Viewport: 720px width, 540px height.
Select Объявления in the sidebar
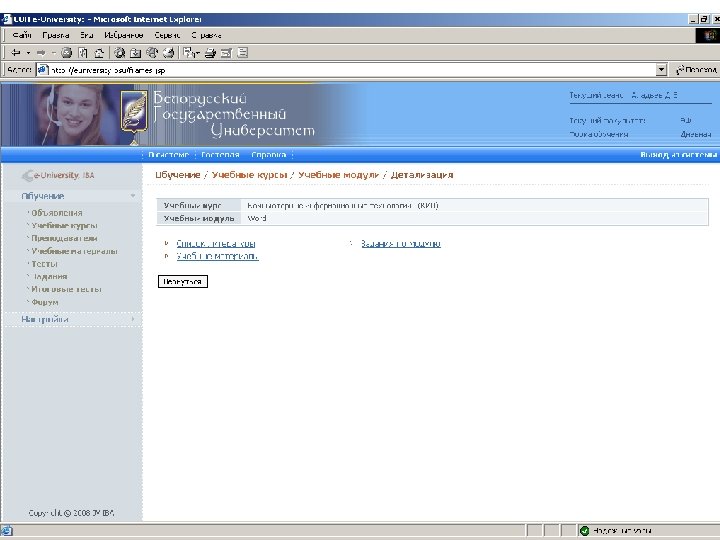click(56, 213)
